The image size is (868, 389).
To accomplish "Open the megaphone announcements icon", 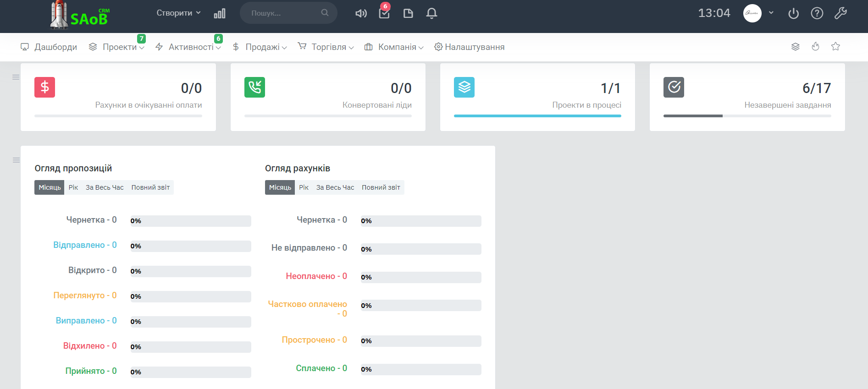I will point(361,13).
